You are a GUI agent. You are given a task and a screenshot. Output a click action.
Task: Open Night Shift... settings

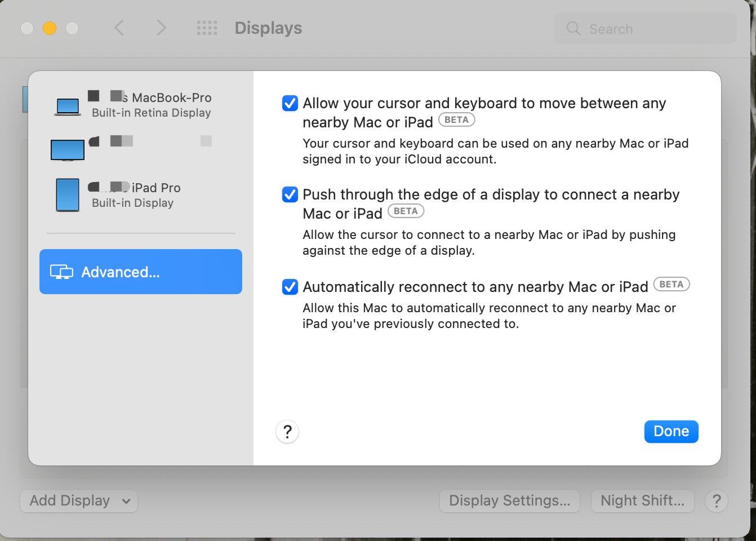(x=643, y=500)
